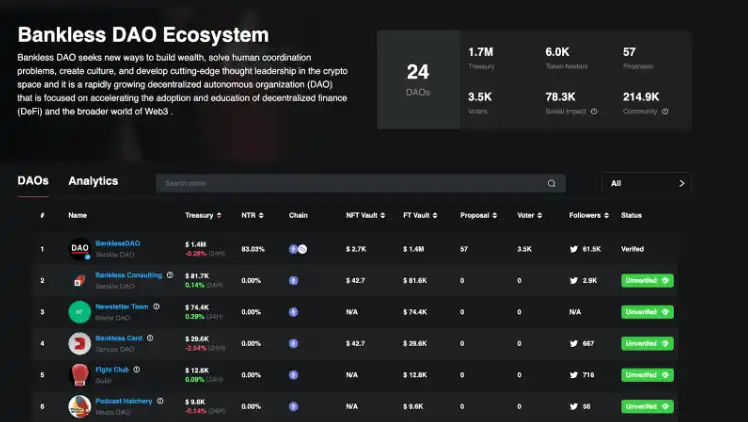This screenshot has height=422, width=748.
Task: Open the Fight Club boxing glove avatar
Action: 80,375
